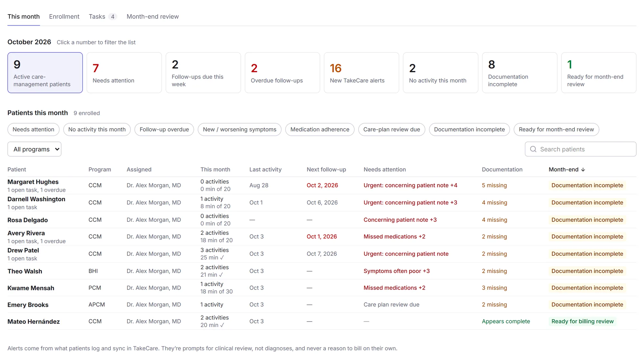Click Mateo Hernández's name

(33, 322)
